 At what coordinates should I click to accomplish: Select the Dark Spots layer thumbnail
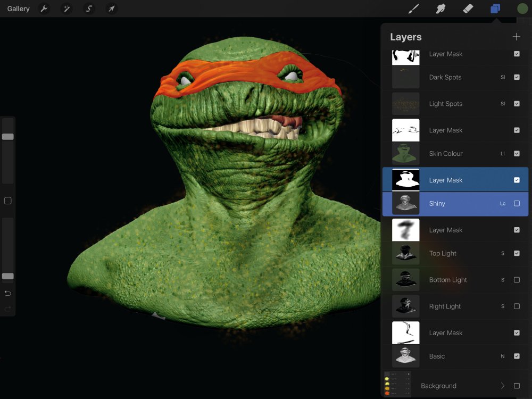(406, 77)
